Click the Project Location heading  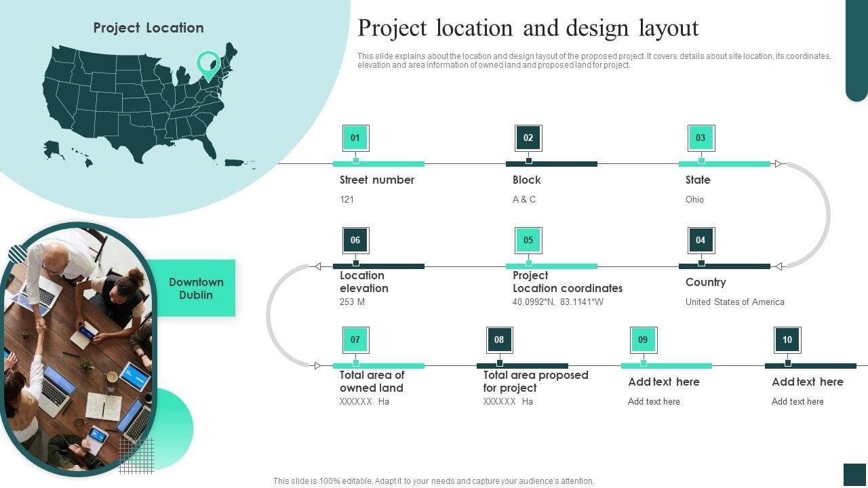(x=149, y=28)
